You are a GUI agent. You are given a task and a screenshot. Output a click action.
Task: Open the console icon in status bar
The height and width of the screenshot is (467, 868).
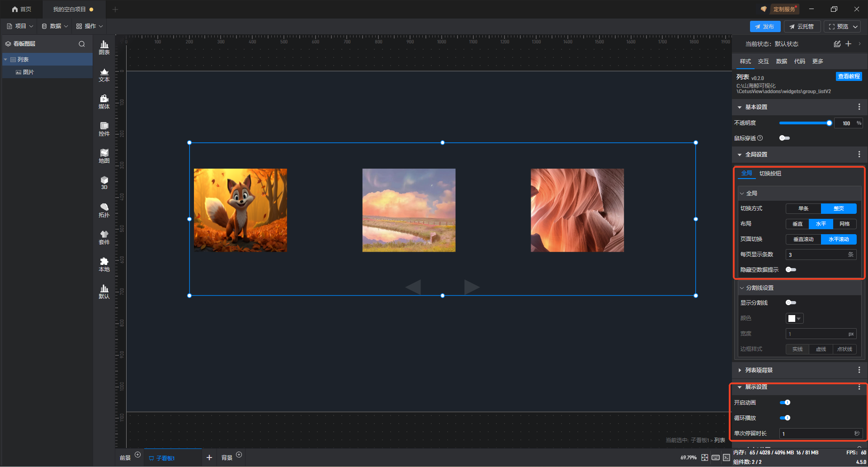click(x=726, y=458)
